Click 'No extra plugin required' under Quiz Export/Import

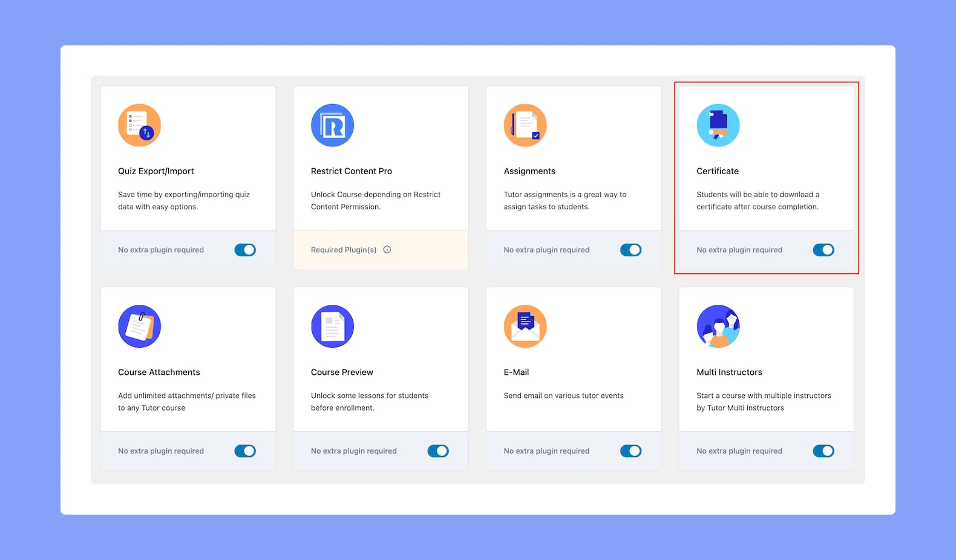click(161, 250)
